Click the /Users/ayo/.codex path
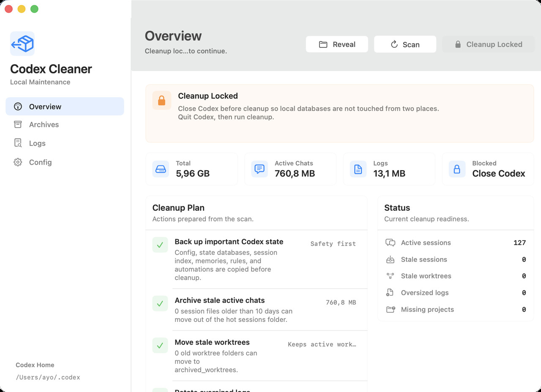 (x=48, y=377)
